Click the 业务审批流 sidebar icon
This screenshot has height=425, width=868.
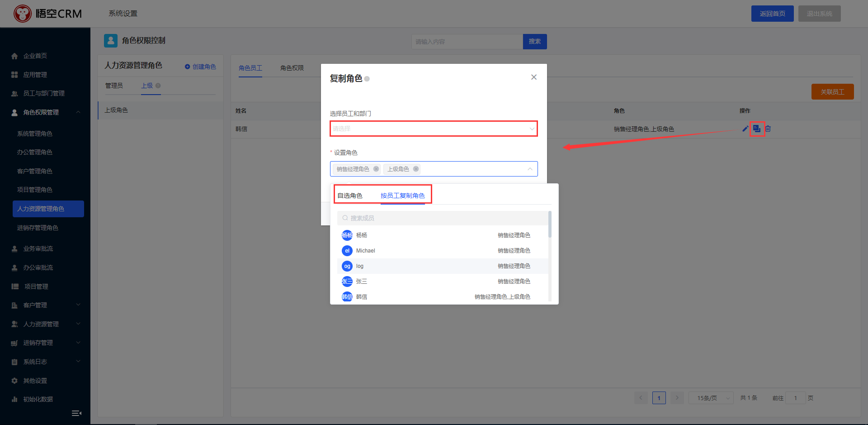coord(14,249)
